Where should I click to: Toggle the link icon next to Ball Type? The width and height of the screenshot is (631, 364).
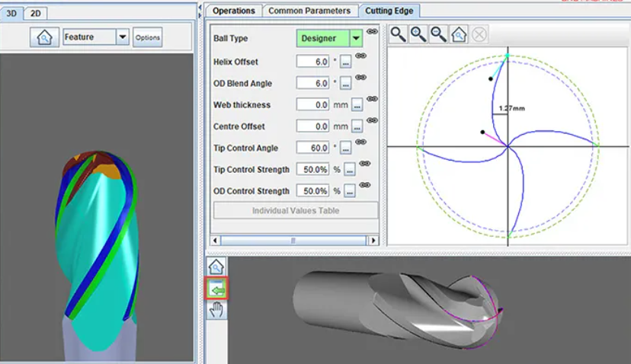point(372,32)
